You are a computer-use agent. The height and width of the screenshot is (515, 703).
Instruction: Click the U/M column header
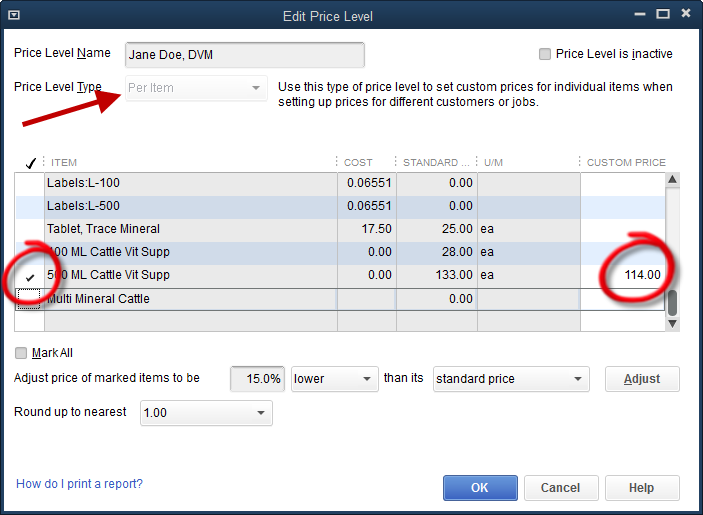tap(493, 163)
